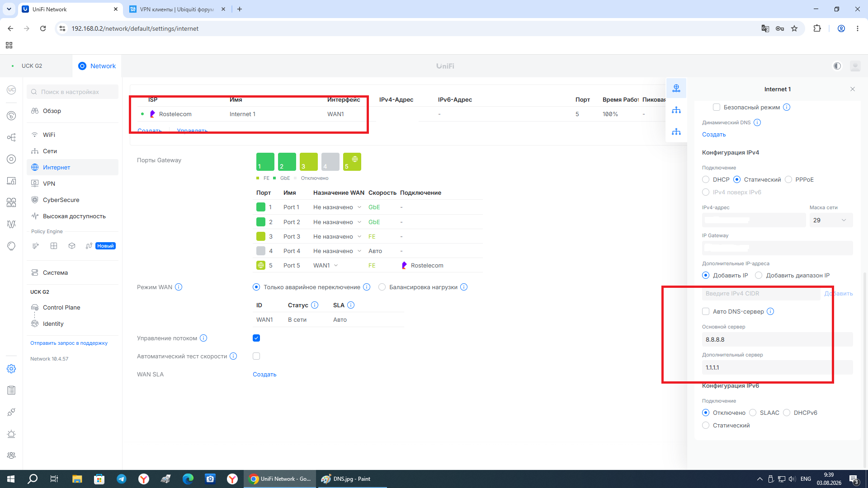Expand Port 4 WAN assignment dropdown
Image resolution: width=868 pixels, height=488 pixels.
tap(337, 251)
